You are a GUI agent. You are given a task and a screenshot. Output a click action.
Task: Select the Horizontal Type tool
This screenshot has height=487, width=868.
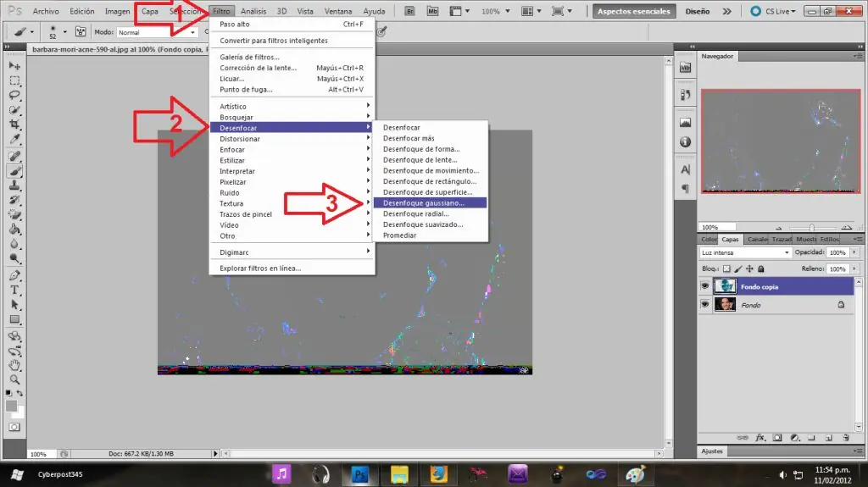pos(15,290)
